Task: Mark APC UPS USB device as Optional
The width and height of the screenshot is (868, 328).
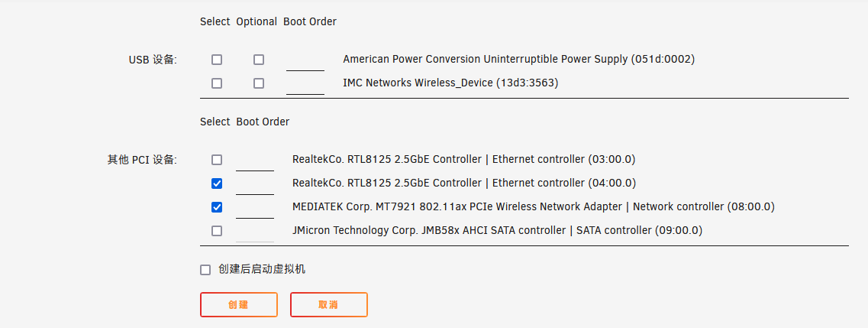Action: [259, 60]
